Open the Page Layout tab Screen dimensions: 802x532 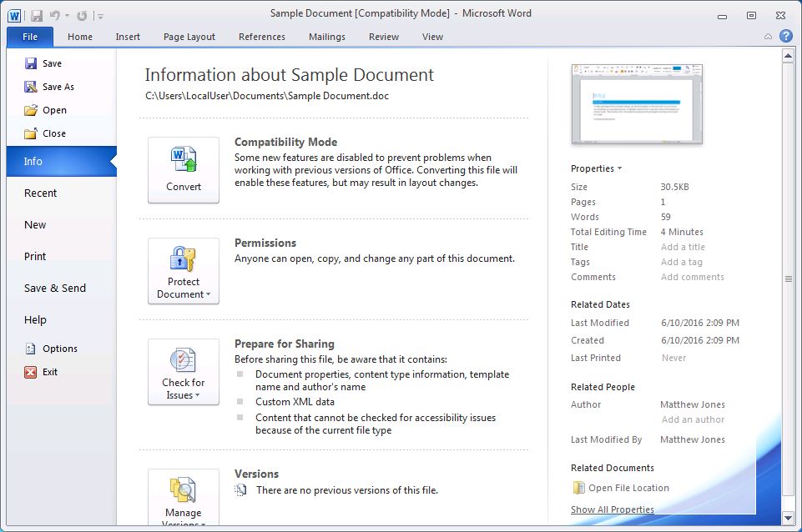coord(189,37)
